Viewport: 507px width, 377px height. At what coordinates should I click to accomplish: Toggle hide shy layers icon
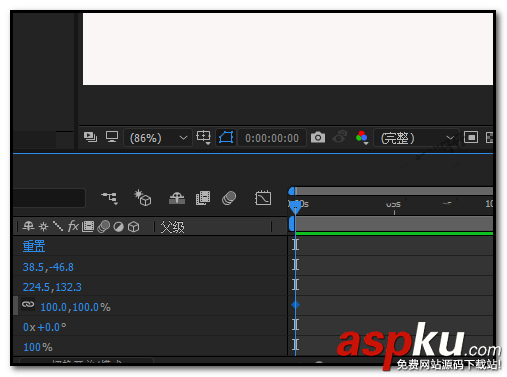(177, 198)
